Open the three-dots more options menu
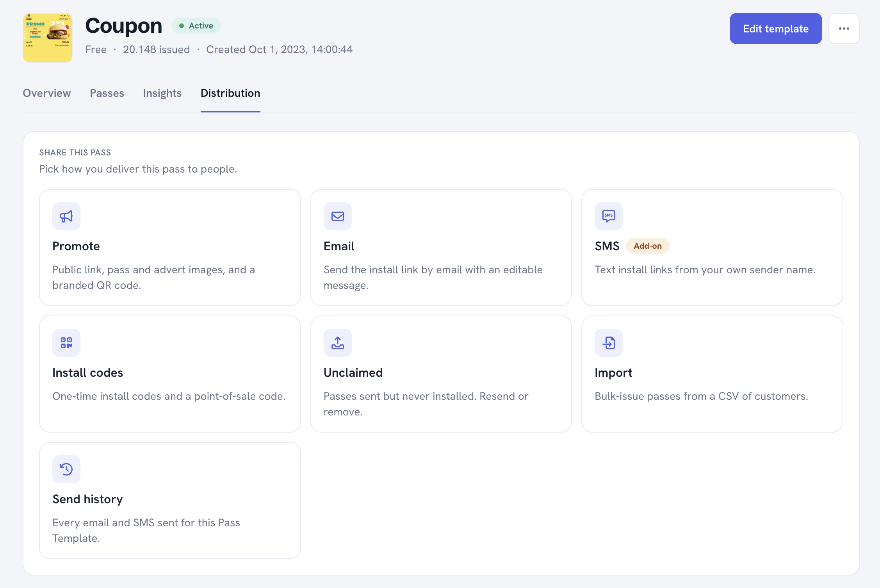 [x=844, y=29]
